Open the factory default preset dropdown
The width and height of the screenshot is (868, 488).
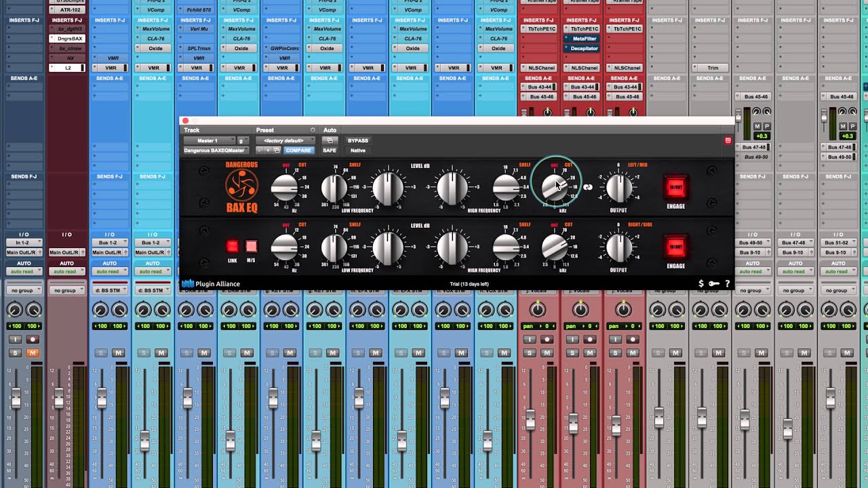[285, 141]
